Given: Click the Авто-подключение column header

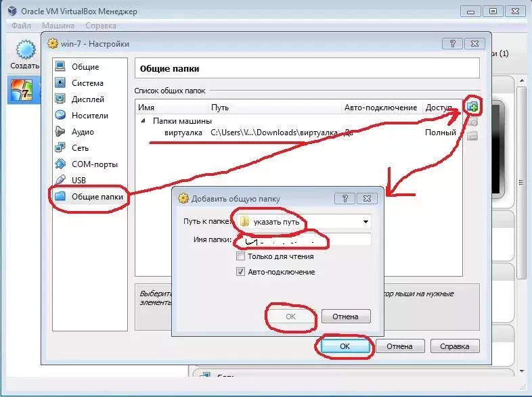Looking at the screenshot, I should [x=381, y=107].
